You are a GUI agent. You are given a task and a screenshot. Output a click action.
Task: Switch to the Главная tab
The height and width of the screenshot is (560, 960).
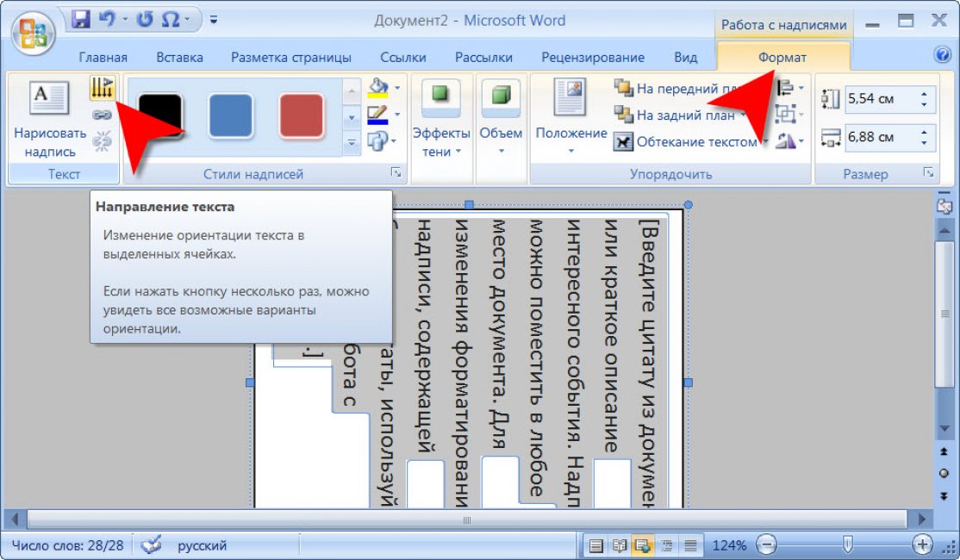click(103, 58)
